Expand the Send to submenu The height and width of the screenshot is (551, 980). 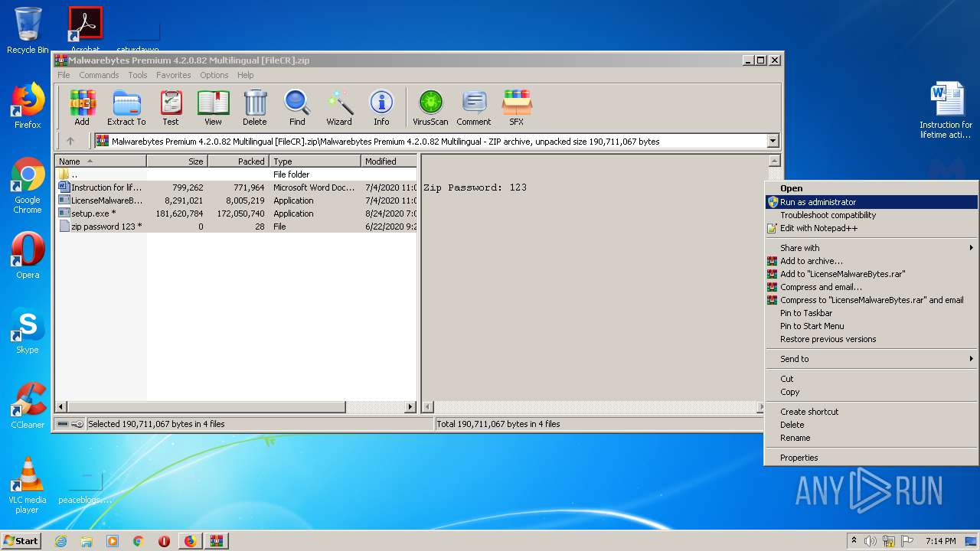tap(872, 359)
